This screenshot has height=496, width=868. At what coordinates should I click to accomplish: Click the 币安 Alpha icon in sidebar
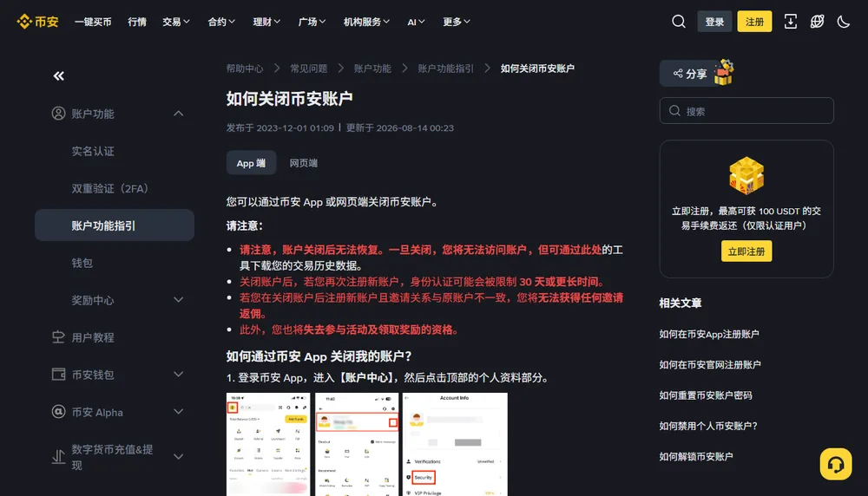point(58,412)
